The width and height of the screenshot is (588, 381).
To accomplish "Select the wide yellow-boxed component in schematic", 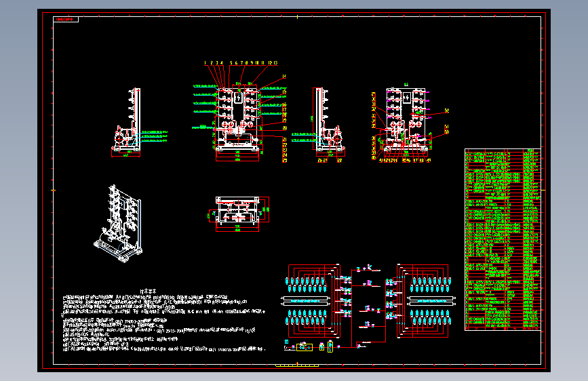I will pos(305,347).
